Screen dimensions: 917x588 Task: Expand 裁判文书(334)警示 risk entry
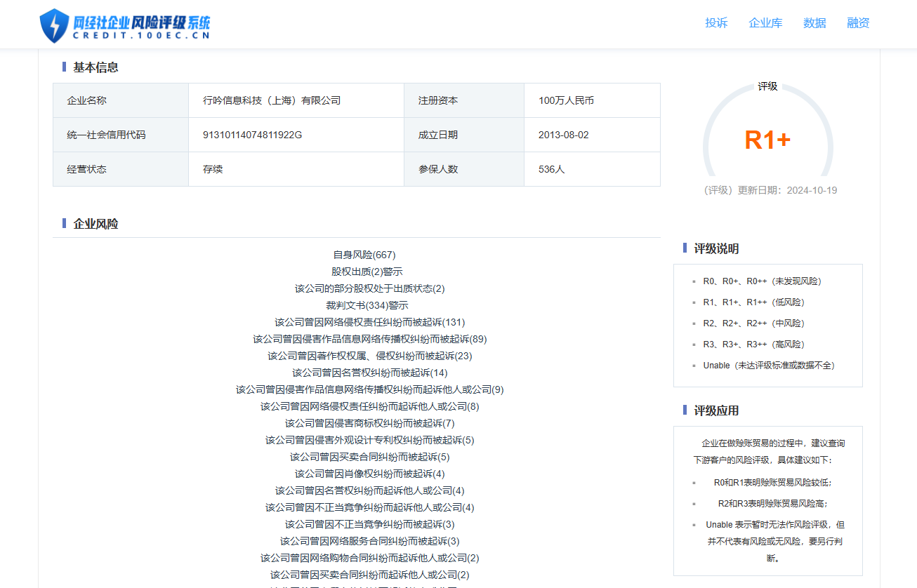click(367, 305)
